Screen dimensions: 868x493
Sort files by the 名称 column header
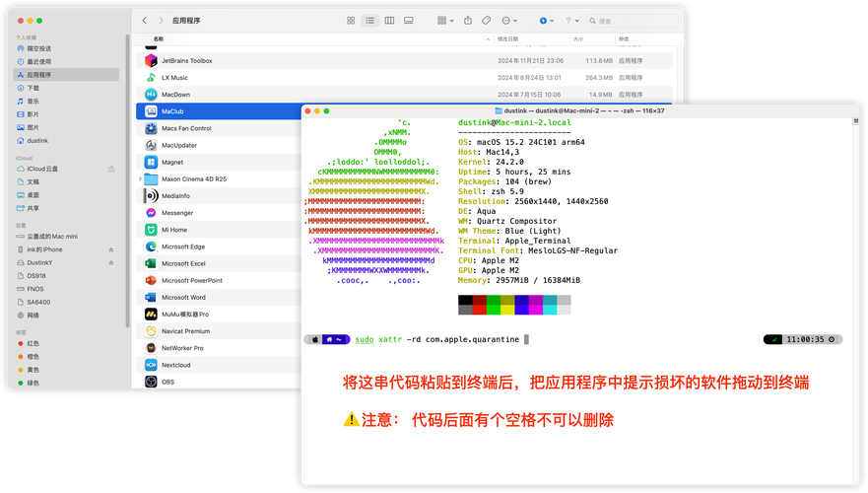tap(159, 39)
